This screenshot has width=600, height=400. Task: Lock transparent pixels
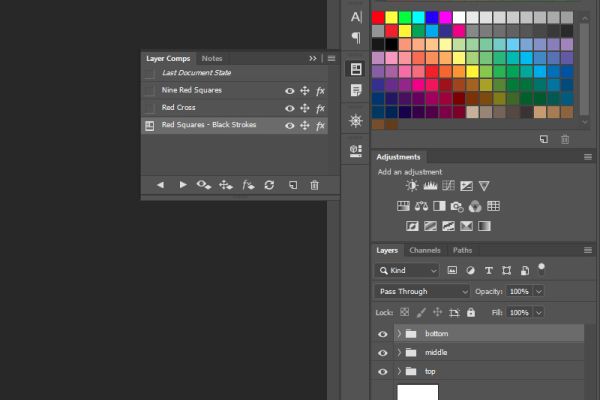(x=404, y=312)
